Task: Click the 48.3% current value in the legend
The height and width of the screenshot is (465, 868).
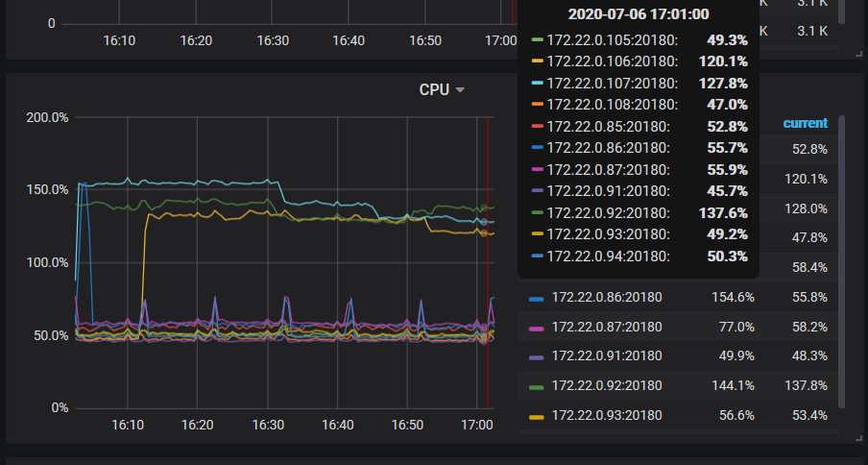Action: pyautogui.click(x=809, y=355)
